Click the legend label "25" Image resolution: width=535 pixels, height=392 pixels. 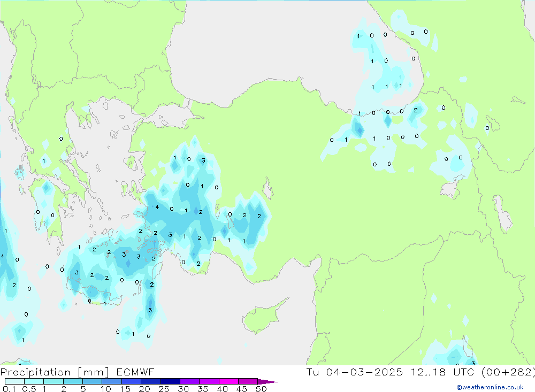click(x=164, y=389)
